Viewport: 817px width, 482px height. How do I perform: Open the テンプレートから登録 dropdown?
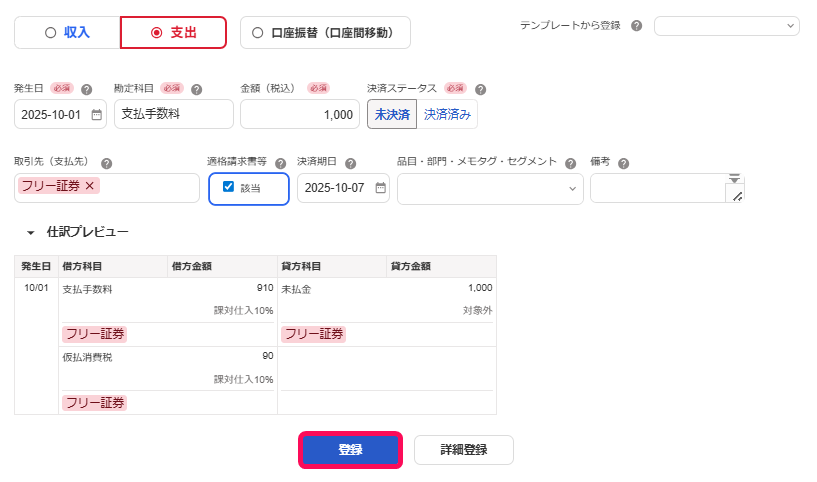pyautogui.click(x=726, y=26)
